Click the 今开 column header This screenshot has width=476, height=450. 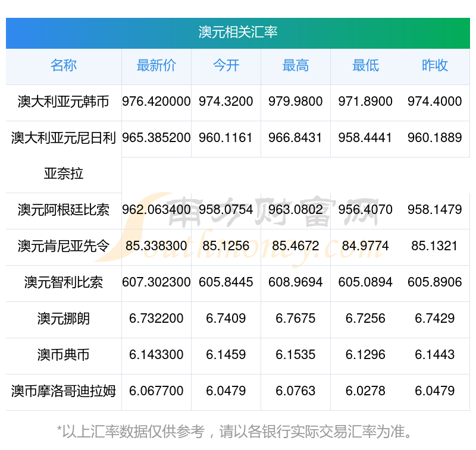(226, 65)
